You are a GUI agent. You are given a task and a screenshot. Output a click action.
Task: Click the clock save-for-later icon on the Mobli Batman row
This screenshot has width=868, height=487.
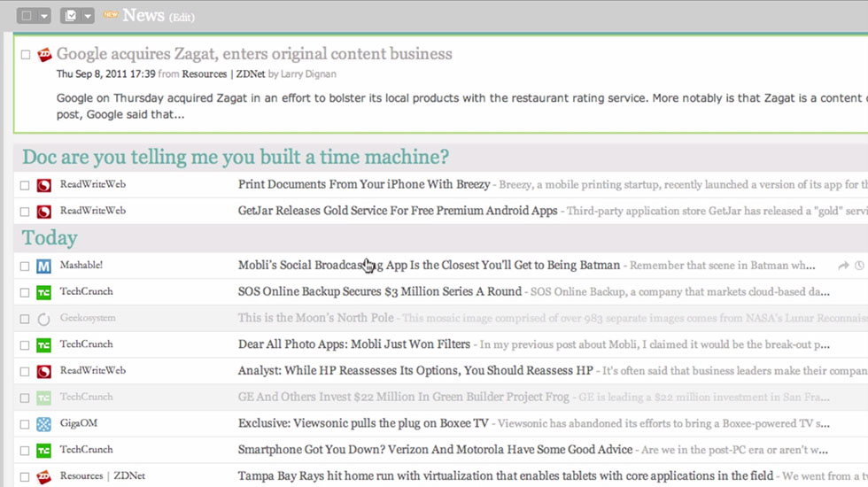(x=860, y=266)
